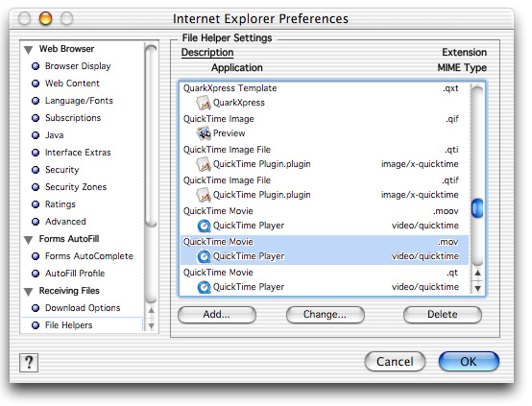Confirm preferences with OK
The height and width of the screenshot is (406, 532).
469,362
